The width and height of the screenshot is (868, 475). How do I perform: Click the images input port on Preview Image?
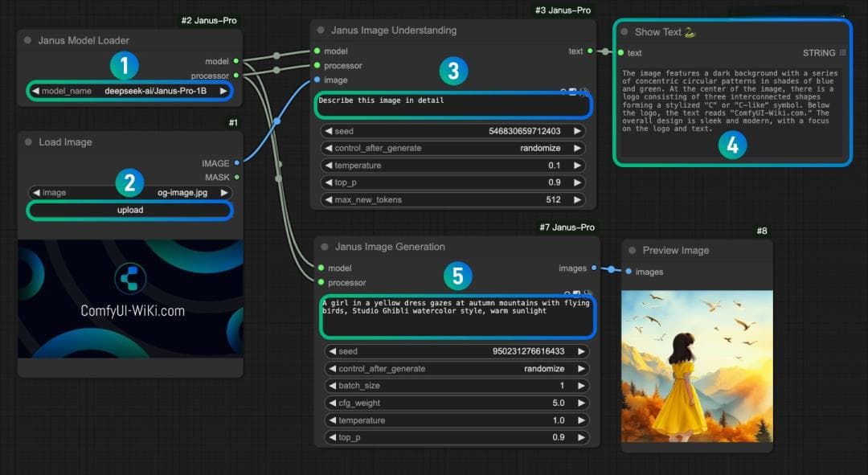click(x=628, y=272)
